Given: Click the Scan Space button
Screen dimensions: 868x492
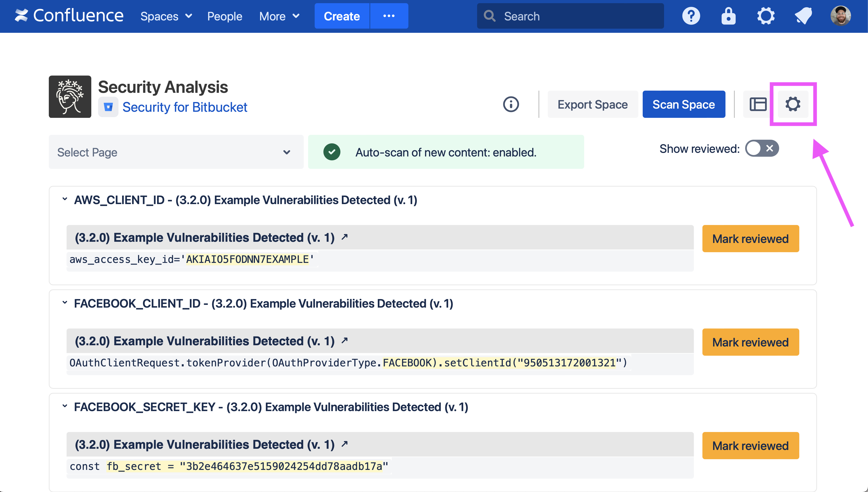Looking at the screenshot, I should pos(683,104).
